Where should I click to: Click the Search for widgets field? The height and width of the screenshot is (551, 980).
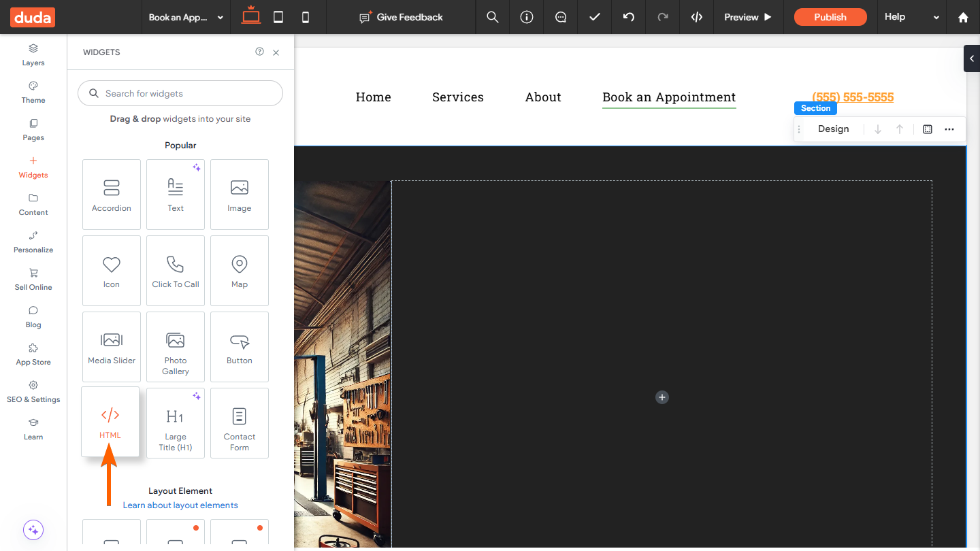coord(180,93)
